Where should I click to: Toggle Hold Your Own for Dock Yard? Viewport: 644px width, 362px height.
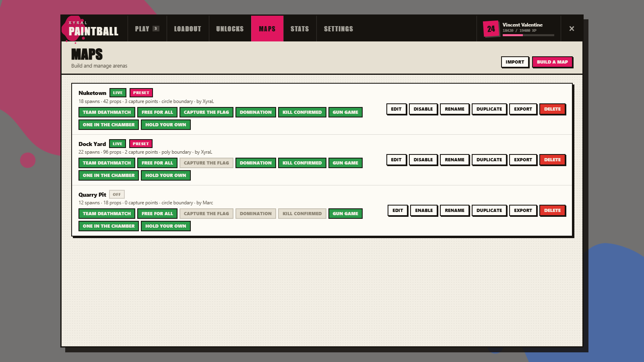coord(166,175)
